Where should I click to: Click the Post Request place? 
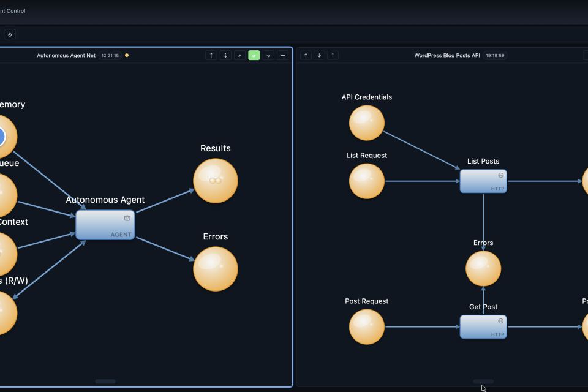(367, 326)
